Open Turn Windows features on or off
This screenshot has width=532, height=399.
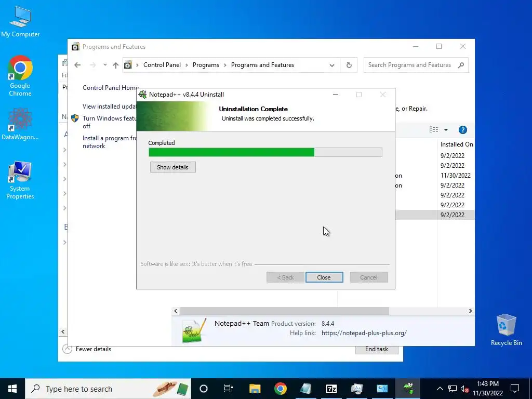109,122
